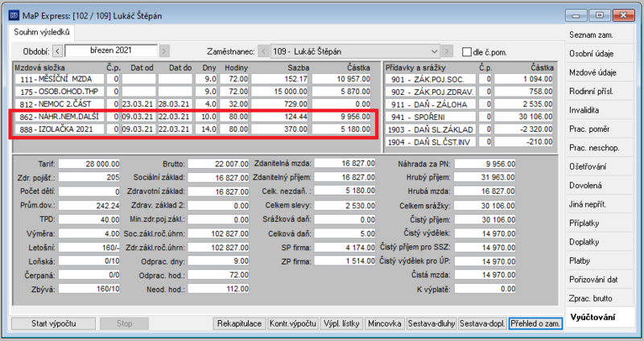Open Mincovka report

click(x=385, y=323)
